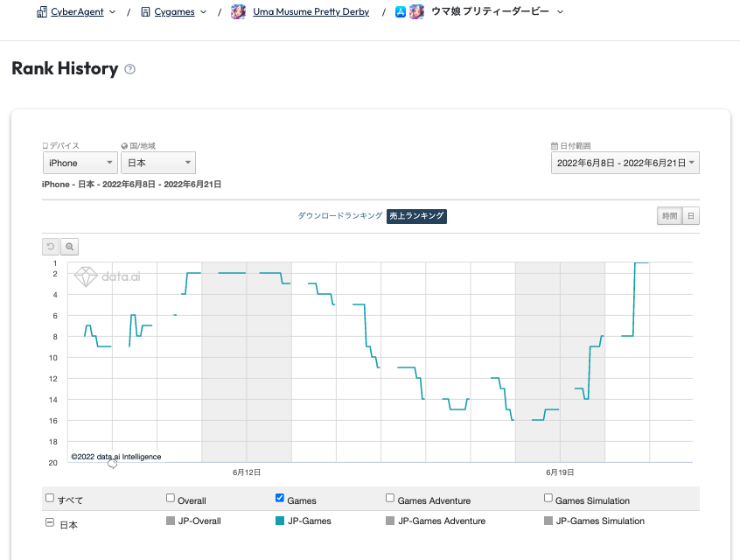Uncheck the Games category checkbox
Image resolution: width=740 pixels, height=560 pixels.
[280, 498]
